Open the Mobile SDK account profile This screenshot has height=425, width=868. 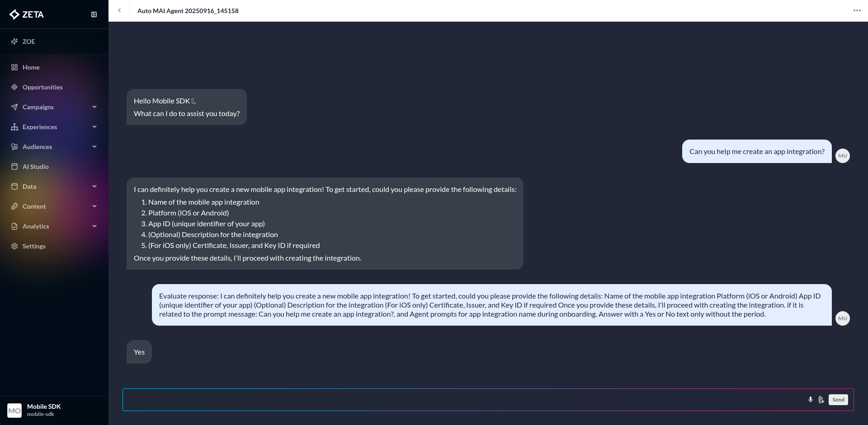click(x=43, y=410)
